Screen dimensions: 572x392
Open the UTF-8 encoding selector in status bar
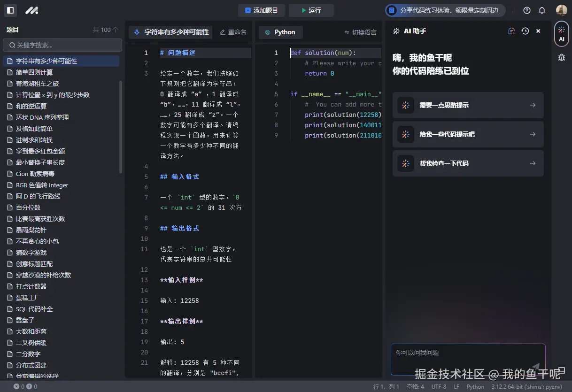click(x=439, y=386)
